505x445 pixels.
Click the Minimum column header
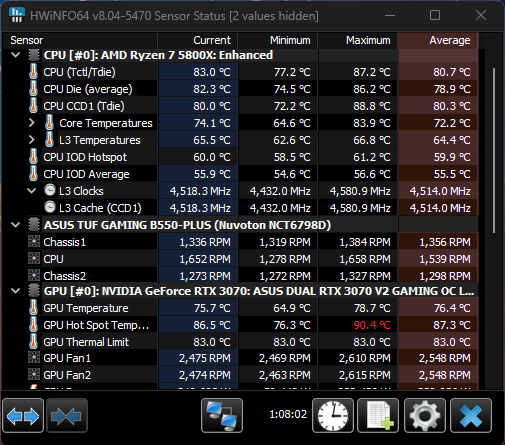pyautogui.click(x=277, y=40)
